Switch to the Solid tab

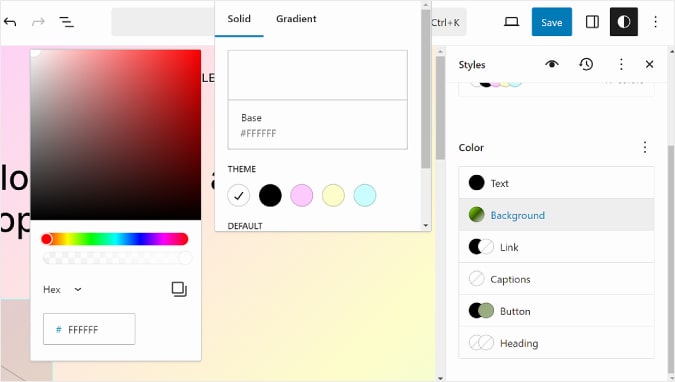point(239,19)
